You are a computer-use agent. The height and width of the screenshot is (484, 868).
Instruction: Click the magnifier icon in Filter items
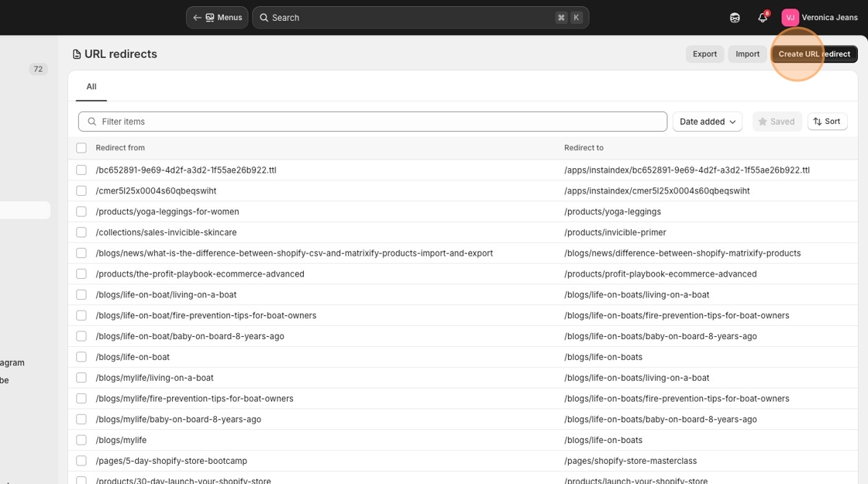click(92, 122)
